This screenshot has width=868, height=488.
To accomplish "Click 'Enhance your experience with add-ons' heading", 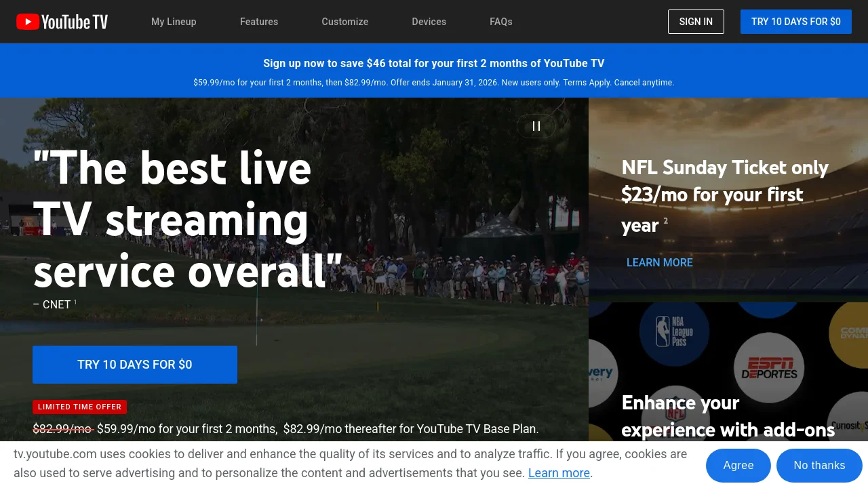I will click(x=728, y=416).
